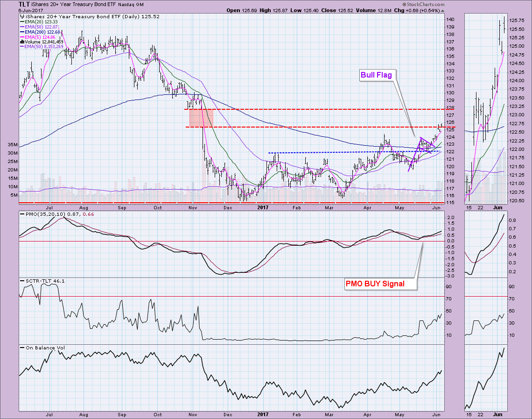Click the EMA(20) 123.33 legend entry
The image size is (532, 419).
click(39, 22)
